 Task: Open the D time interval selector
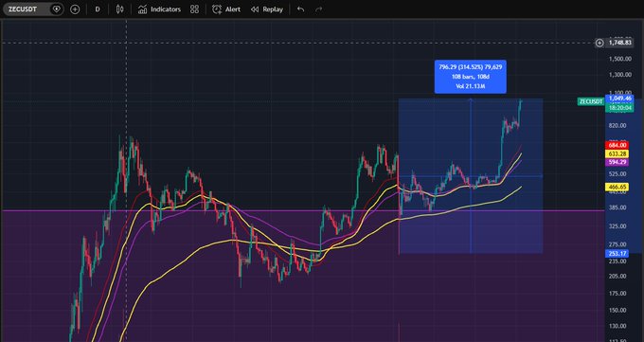click(98, 9)
